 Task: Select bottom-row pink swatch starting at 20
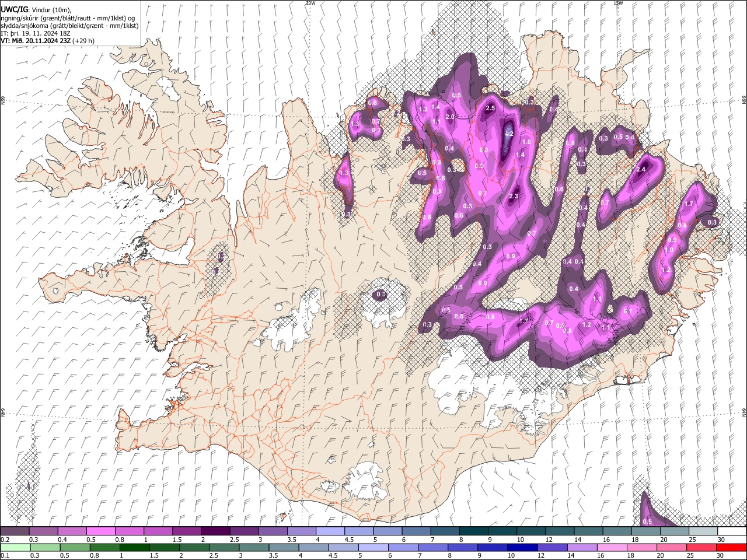click(672, 547)
